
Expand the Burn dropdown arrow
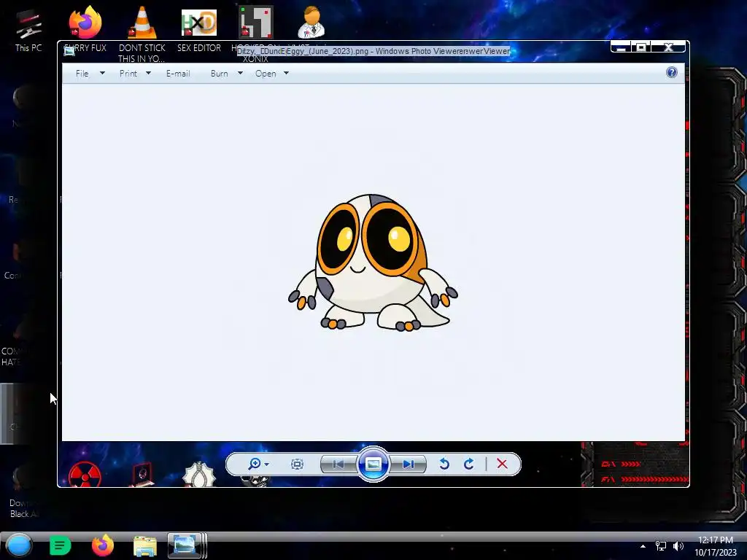pos(240,74)
